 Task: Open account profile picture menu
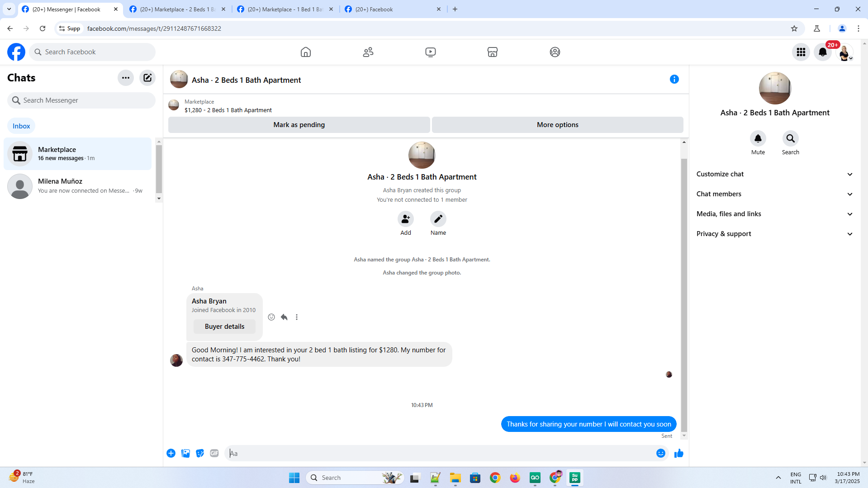pyautogui.click(x=844, y=52)
